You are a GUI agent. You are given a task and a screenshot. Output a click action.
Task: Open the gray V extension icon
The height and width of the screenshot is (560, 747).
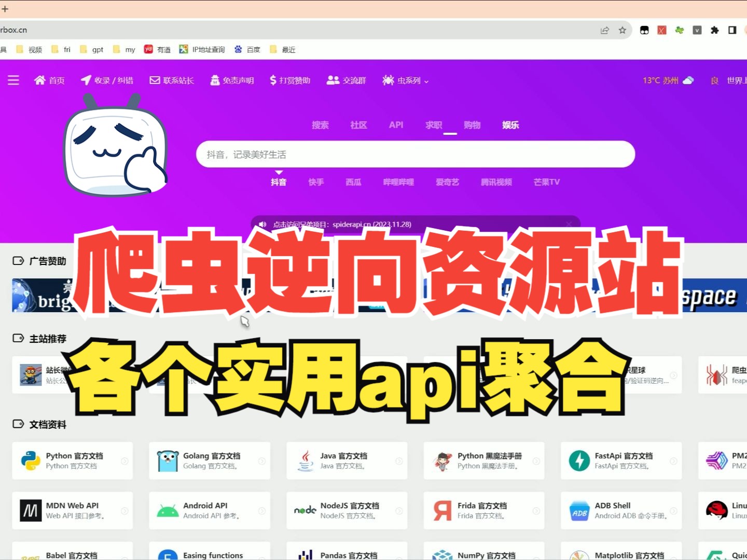click(x=697, y=30)
